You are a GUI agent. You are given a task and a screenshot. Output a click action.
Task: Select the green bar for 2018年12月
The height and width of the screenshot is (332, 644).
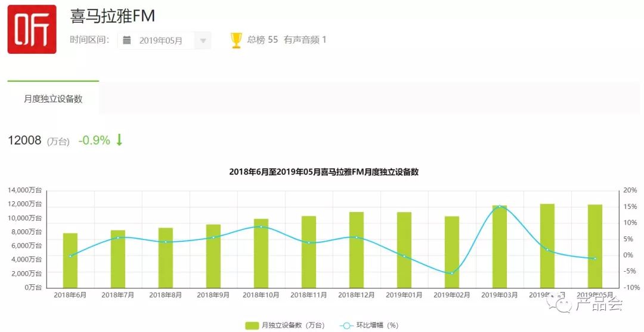tap(357, 250)
